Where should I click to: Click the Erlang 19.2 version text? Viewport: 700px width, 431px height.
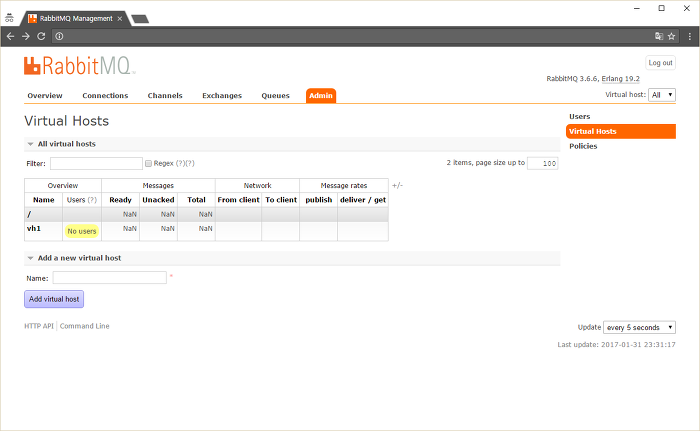(621, 79)
